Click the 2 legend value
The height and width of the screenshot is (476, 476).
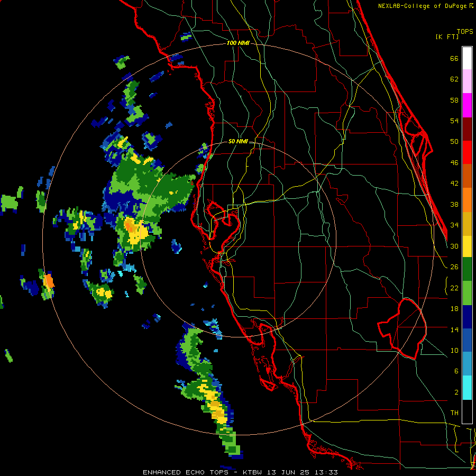456,392
